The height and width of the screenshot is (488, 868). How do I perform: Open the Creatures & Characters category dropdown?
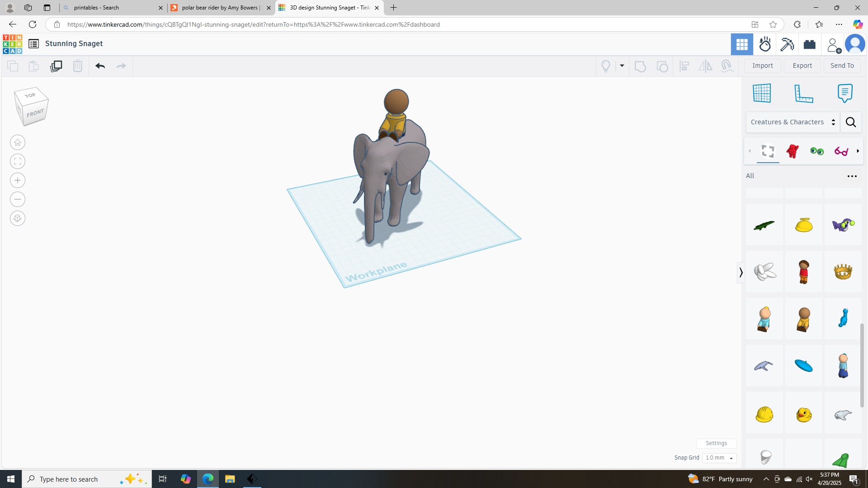click(793, 122)
